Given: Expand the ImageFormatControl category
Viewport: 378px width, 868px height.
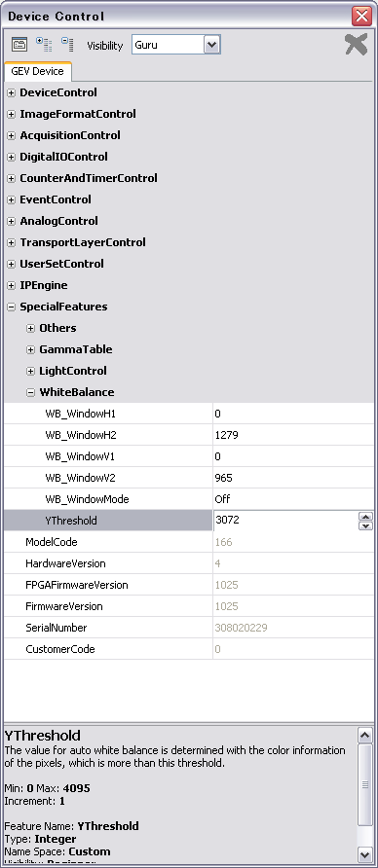Looking at the screenshot, I should tap(11, 114).
